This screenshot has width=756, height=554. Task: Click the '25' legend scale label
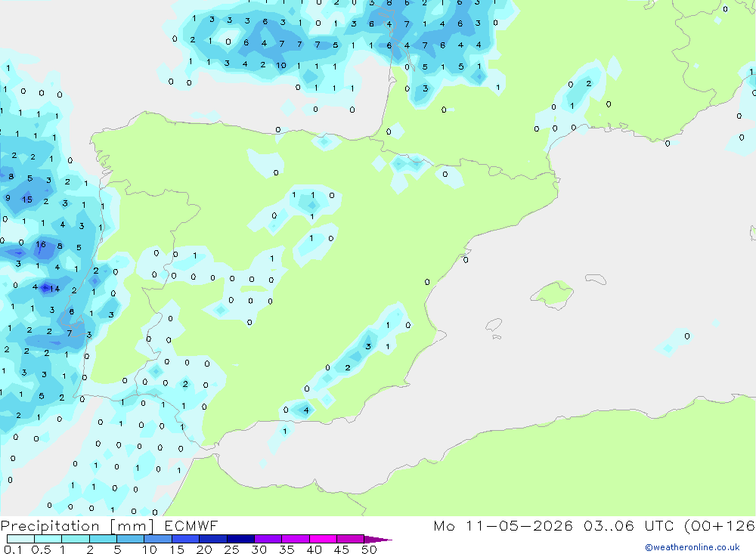231,549
